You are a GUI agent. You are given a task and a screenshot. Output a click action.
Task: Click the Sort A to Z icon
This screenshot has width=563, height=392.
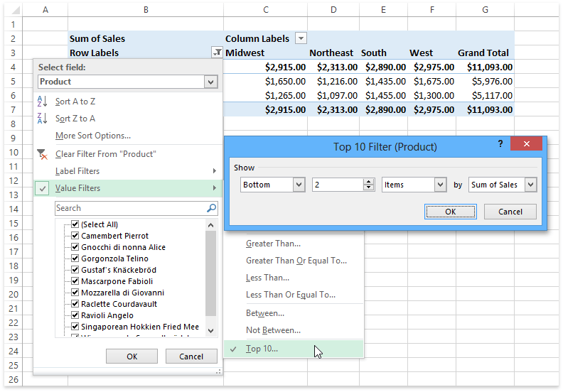pyautogui.click(x=42, y=102)
